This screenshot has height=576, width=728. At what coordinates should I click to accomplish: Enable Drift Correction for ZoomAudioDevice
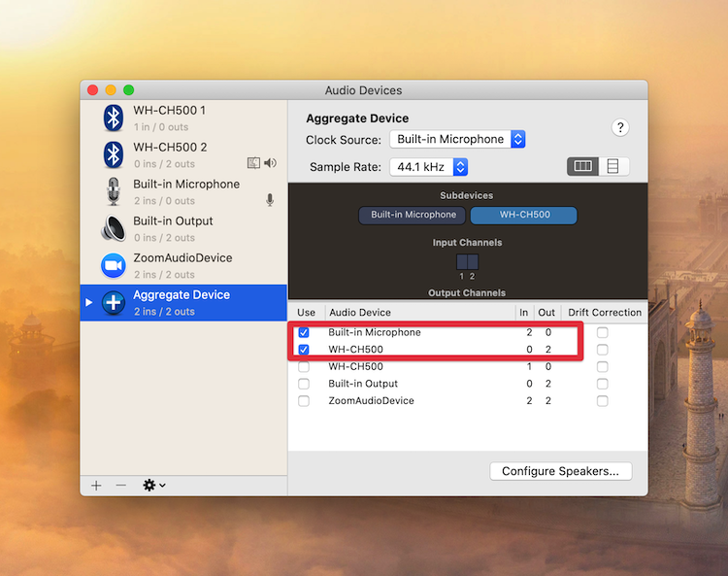[x=602, y=400]
